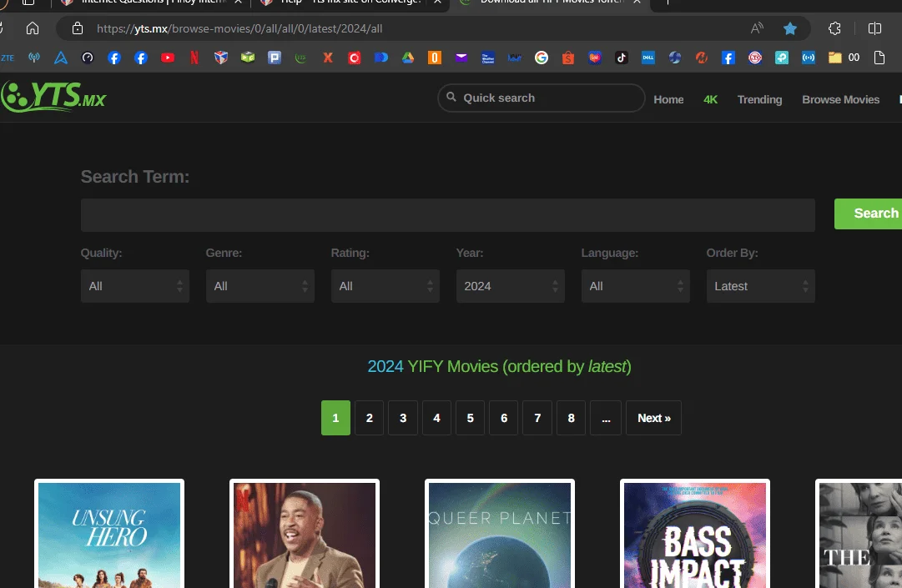The image size is (902, 588).
Task: Open Browse Movies in navigation
Action: 840,99
